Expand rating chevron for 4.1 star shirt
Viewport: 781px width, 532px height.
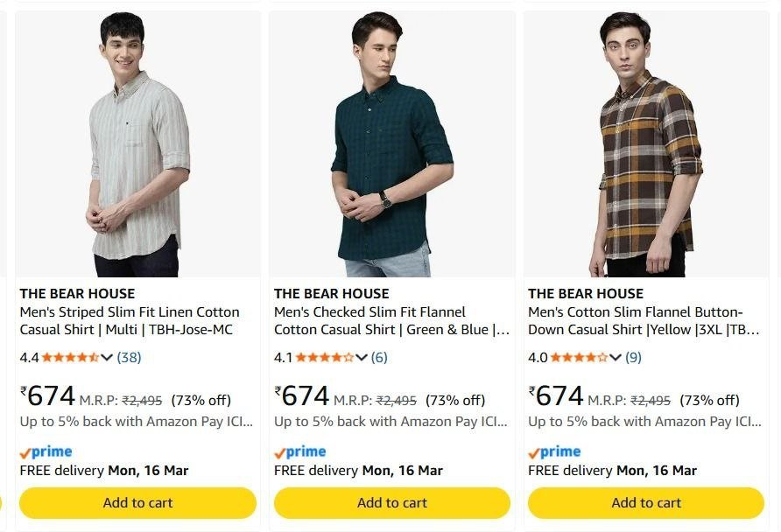coord(361,357)
